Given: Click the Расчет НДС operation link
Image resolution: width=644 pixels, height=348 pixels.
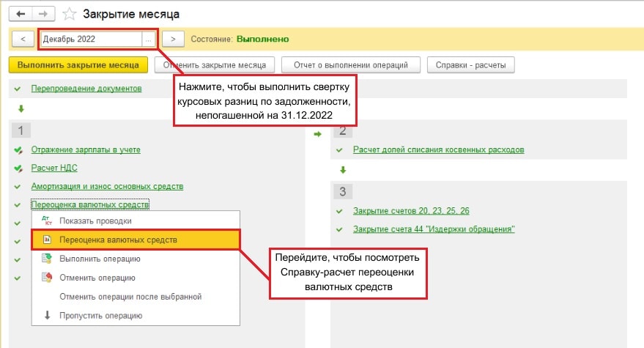Looking at the screenshot, I should tap(53, 168).
